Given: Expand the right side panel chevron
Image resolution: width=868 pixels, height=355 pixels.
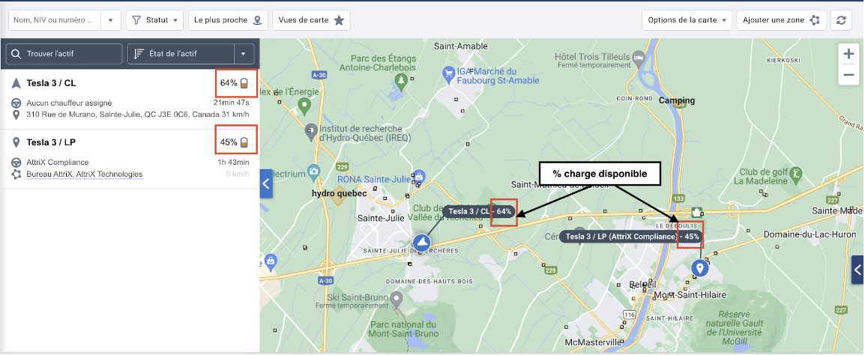Looking at the screenshot, I should [858, 270].
